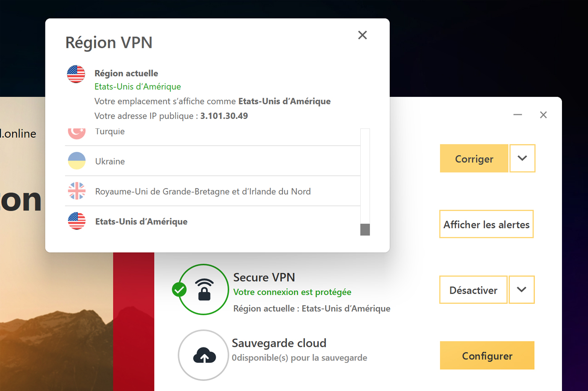Click Désactiver to turn off VPN
588x391 pixels.
pyautogui.click(x=473, y=290)
